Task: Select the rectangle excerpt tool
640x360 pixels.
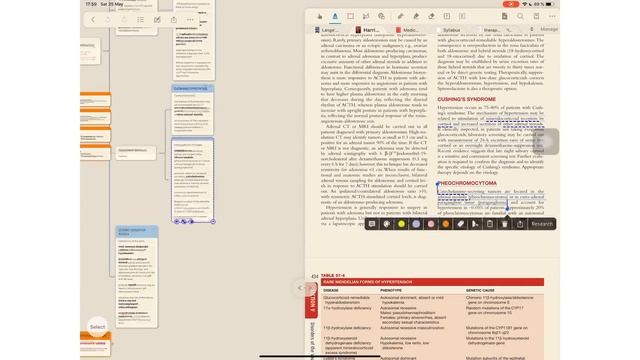Action: coord(350,16)
